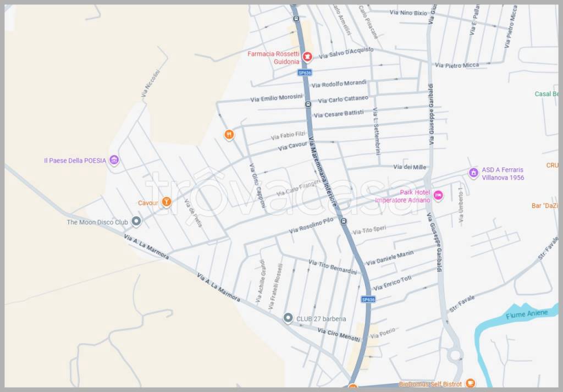
Task: Select the orange restaurant marker near Via Fabio Filzi
Action: click(x=229, y=134)
